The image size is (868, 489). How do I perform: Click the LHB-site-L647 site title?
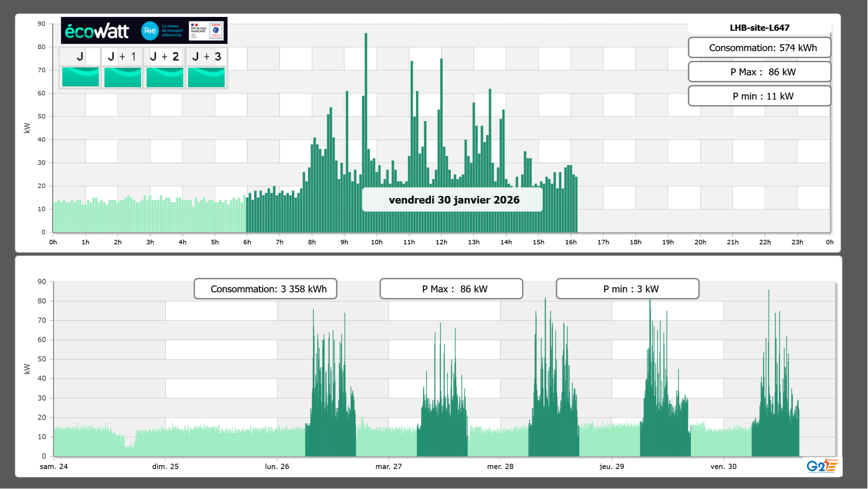click(x=759, y=28)
